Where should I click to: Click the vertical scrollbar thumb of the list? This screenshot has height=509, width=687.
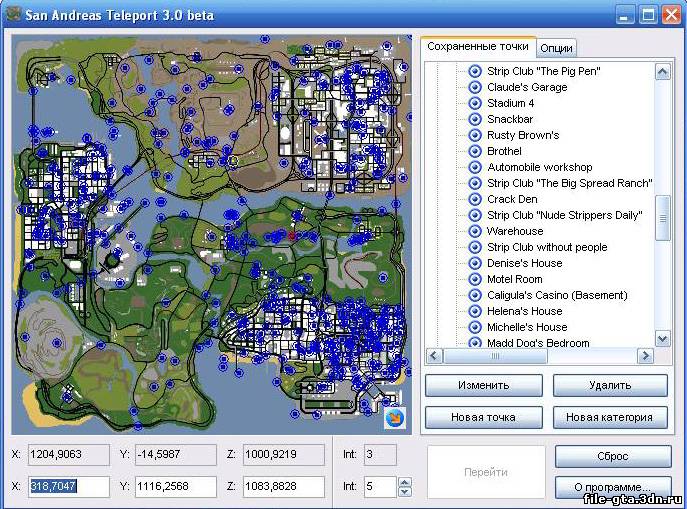click(x=662, y=218)
